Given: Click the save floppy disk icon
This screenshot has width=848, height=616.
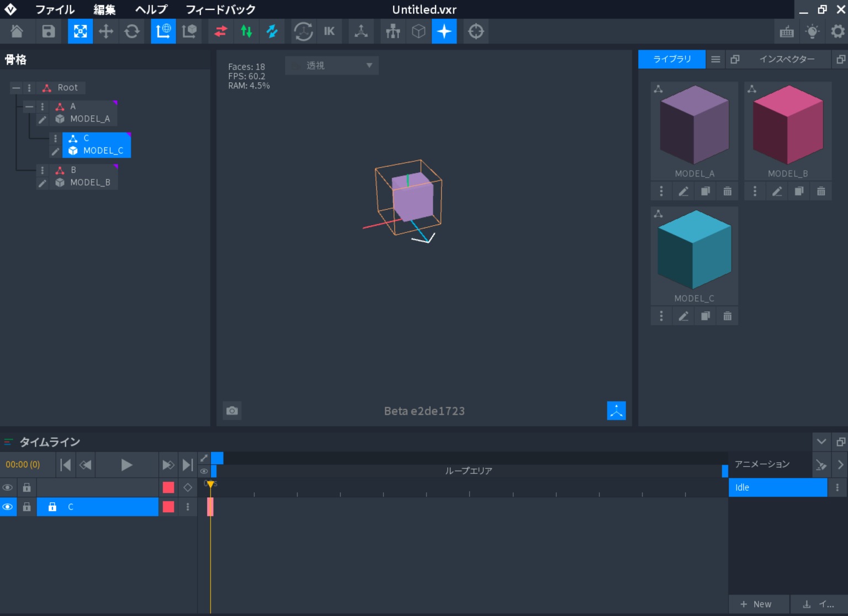Looking at the screenshot, I should pos(49,31).
